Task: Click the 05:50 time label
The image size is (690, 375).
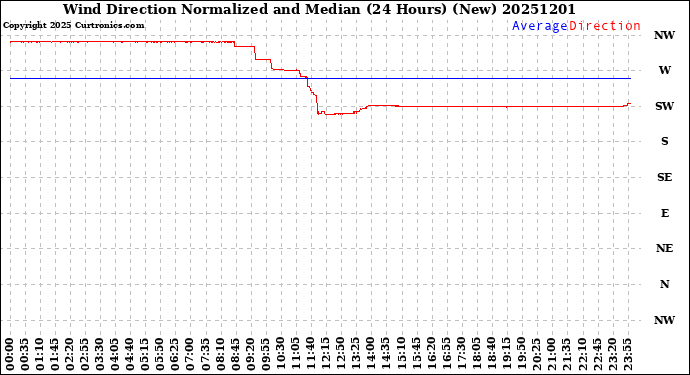Action: point(160,354)
